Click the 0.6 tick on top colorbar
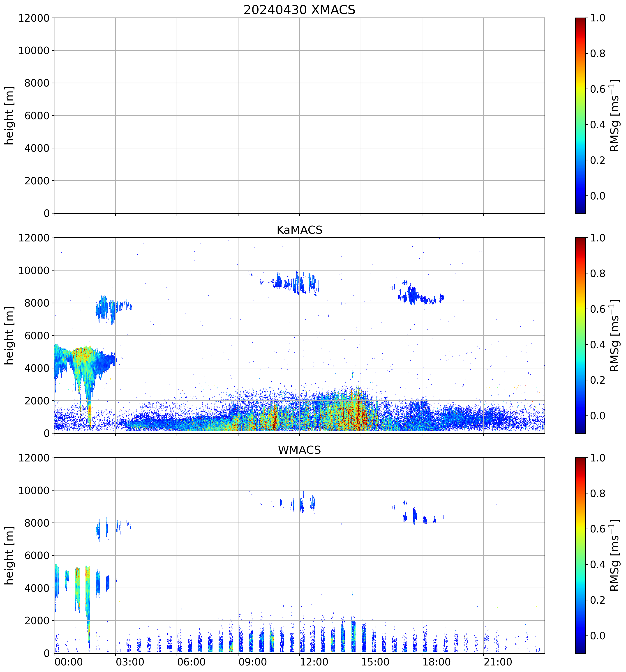The width and height of the screenshot is (626, 672). 598,89
